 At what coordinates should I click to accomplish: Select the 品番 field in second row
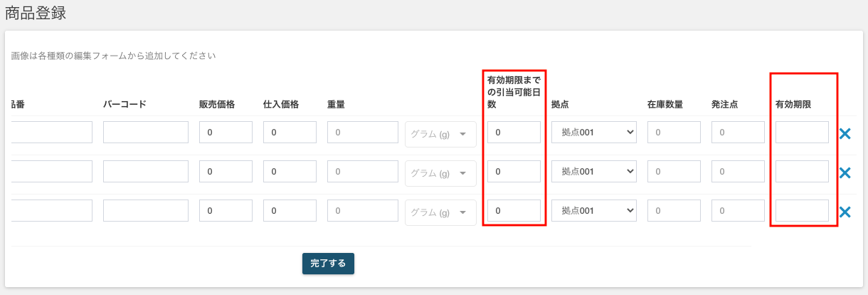[51, 171]
